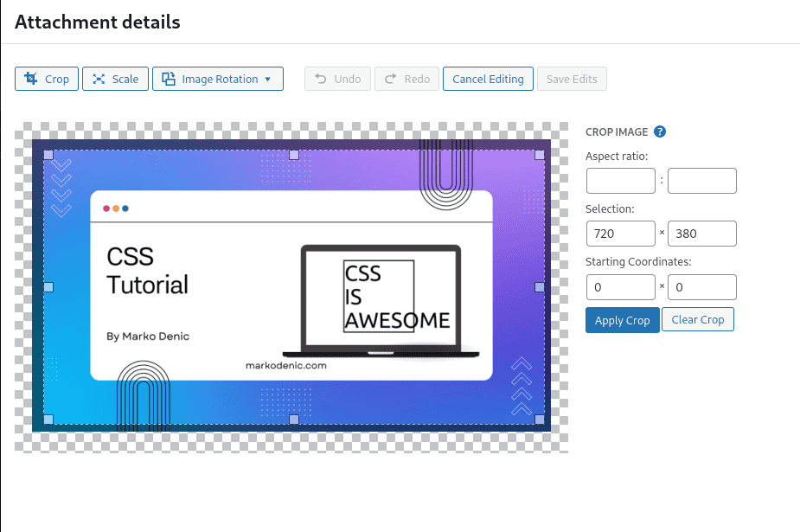This screenshot has height=532, width=800.
Task: Click the bottom-right crop handle
Action: 540,420
